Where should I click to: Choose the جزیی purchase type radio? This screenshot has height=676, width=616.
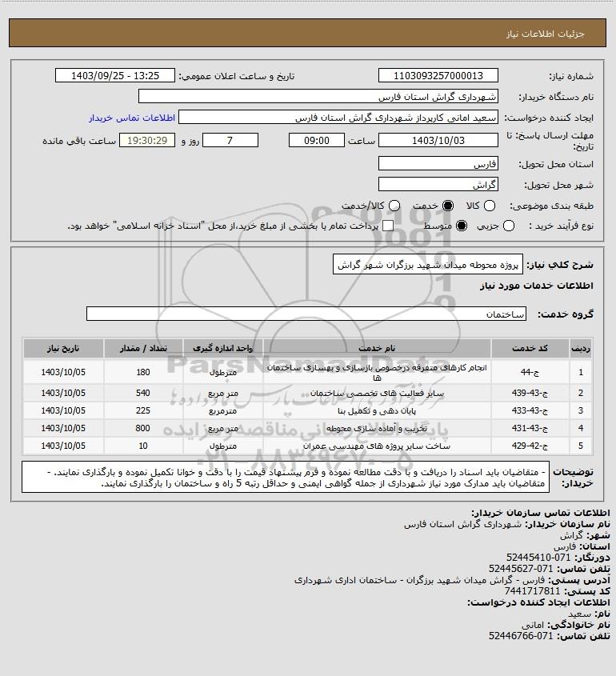pos(509,226)
